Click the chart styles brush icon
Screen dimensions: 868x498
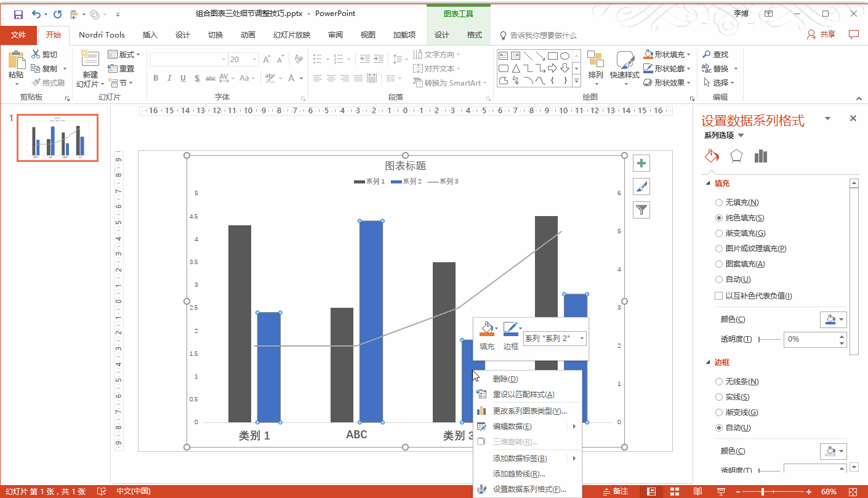[641, 187]
